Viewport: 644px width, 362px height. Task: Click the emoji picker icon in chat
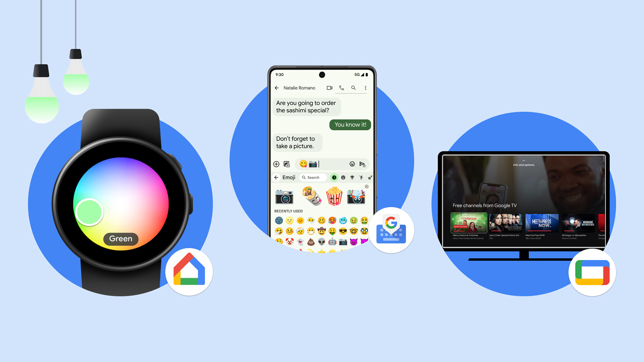click(352, 164)
